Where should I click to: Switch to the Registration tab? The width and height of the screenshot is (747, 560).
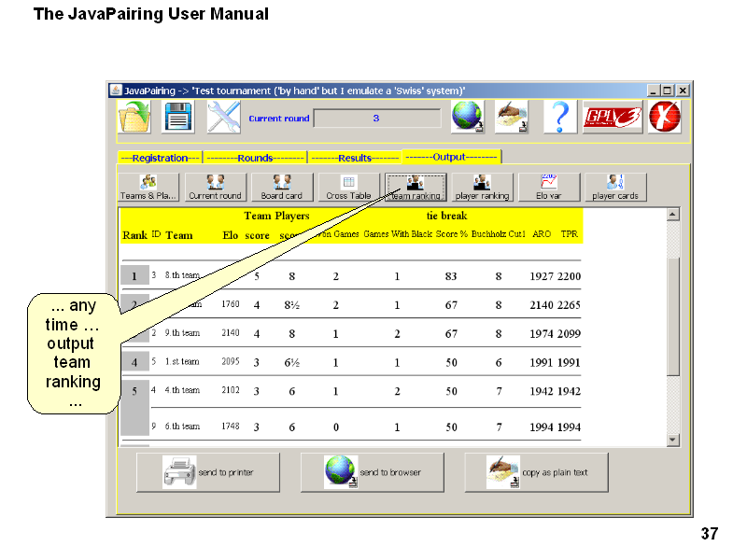[x=160, y=158]
